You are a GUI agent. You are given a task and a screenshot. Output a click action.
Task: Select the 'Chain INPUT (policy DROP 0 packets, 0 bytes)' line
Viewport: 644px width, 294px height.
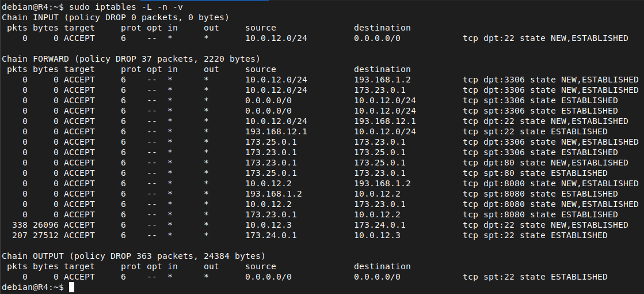click(116, 17)
